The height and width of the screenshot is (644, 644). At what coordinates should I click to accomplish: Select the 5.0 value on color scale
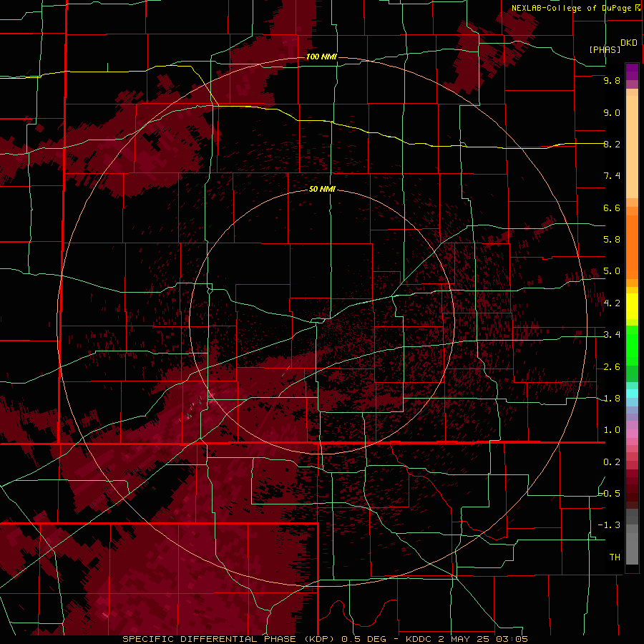pos(612,271)
